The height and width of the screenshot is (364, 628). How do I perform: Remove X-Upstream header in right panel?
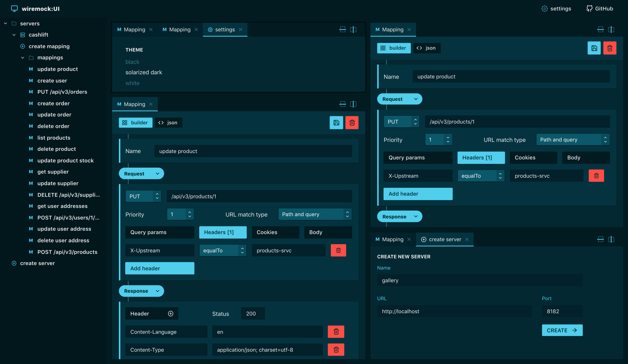point(596,176)
